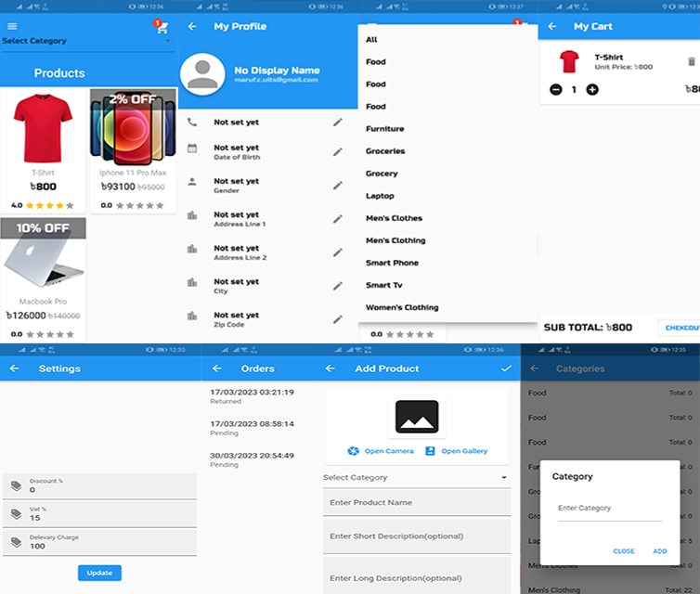Image resolution: width=700 pixels, height=594 pixels.
Task: Delete T-Shirt from the cart
Action: click(x=691, y=62)
